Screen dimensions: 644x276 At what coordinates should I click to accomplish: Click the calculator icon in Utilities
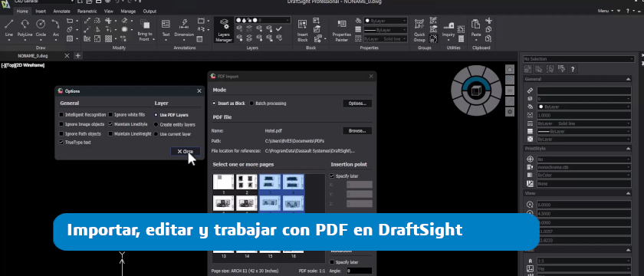click(x=462, y=38)
